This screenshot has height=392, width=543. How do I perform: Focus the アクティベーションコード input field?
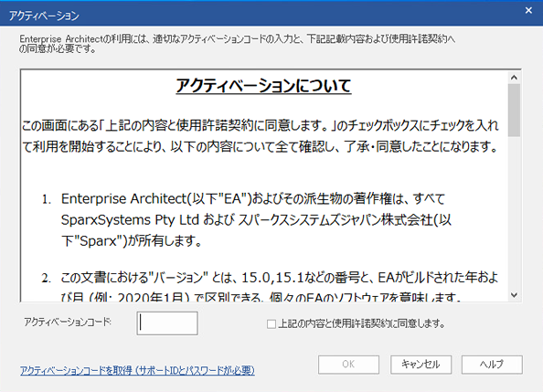tap(167, 323)
